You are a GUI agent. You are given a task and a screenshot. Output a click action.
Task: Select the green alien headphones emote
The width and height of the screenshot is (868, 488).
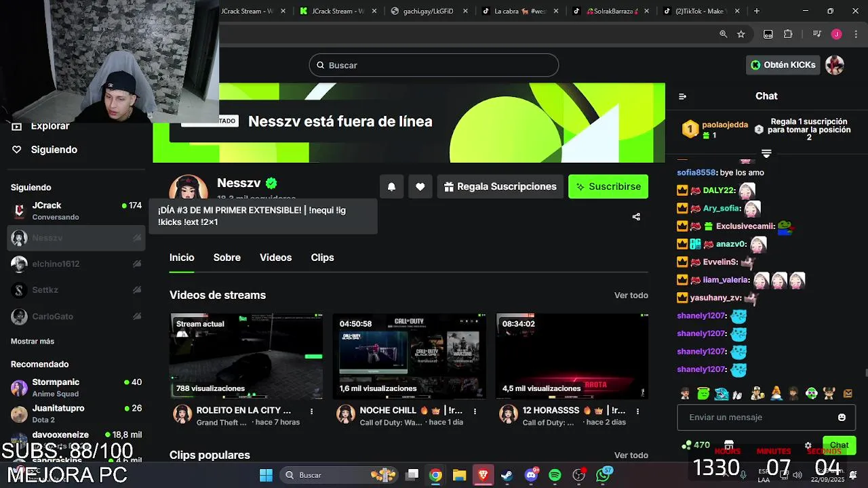tap(812, 393)
